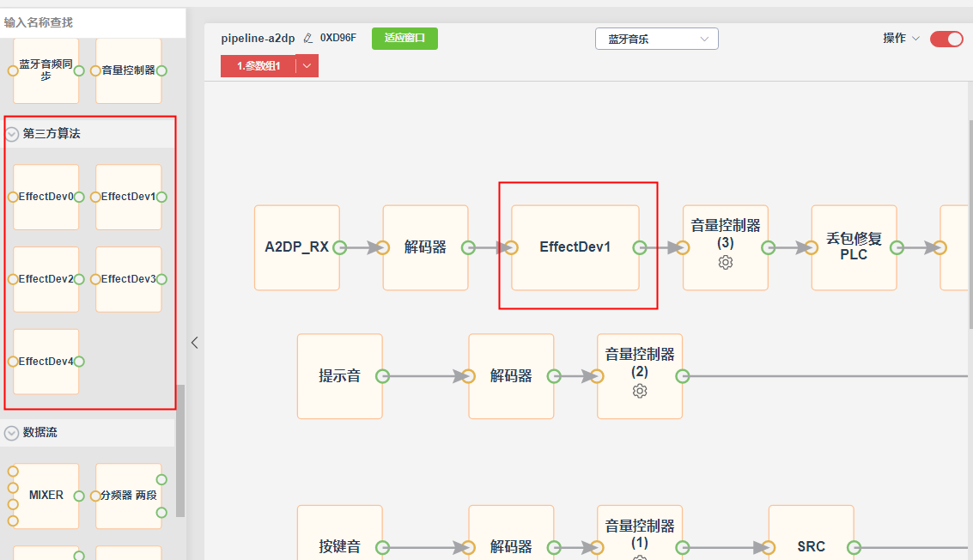The width and height of the screenshot is (973, 560).
Task: Select the 提示音 source node
Action: pyautogui.click(x=339, y=376)
